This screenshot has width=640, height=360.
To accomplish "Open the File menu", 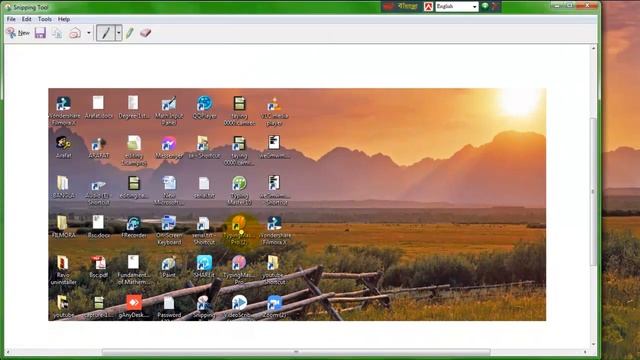I will click(x=11, y=19).
